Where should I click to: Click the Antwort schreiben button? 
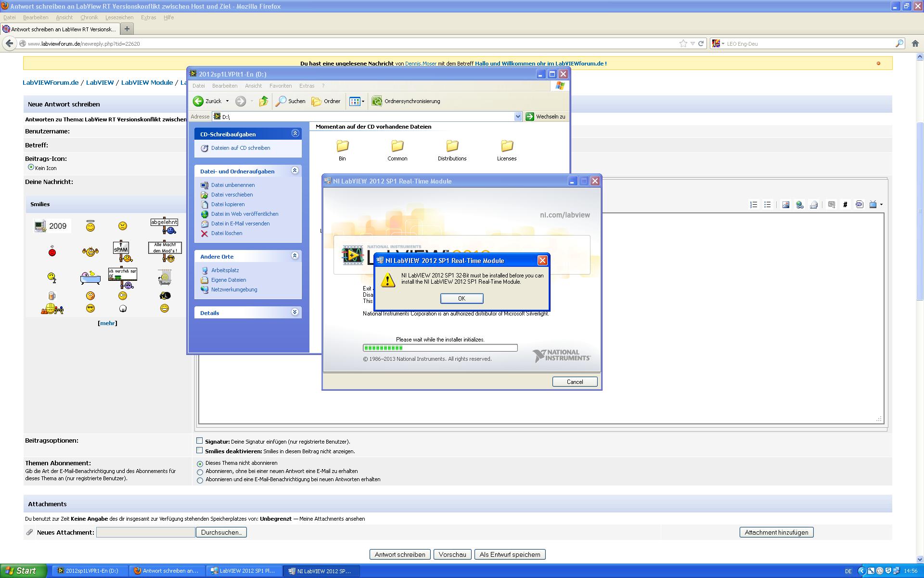[x=399, y=554]
